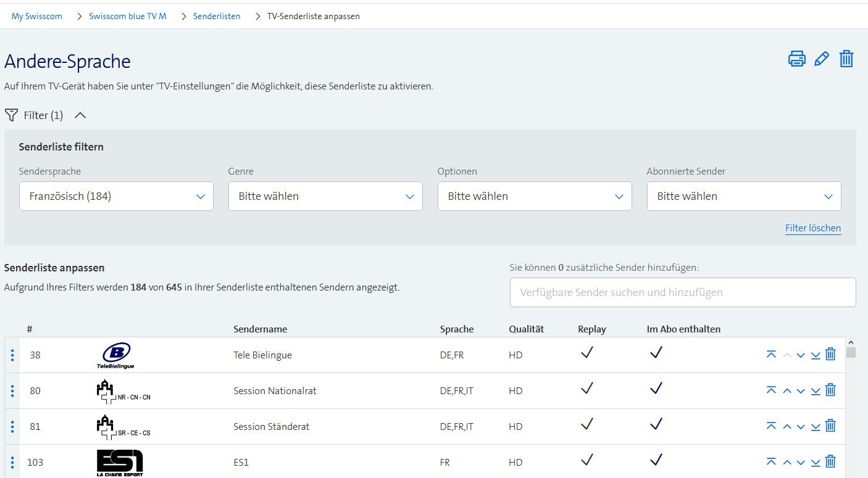Click the Replay column header
The width and height of the screenshot is (868, 478).
point(592,329)
